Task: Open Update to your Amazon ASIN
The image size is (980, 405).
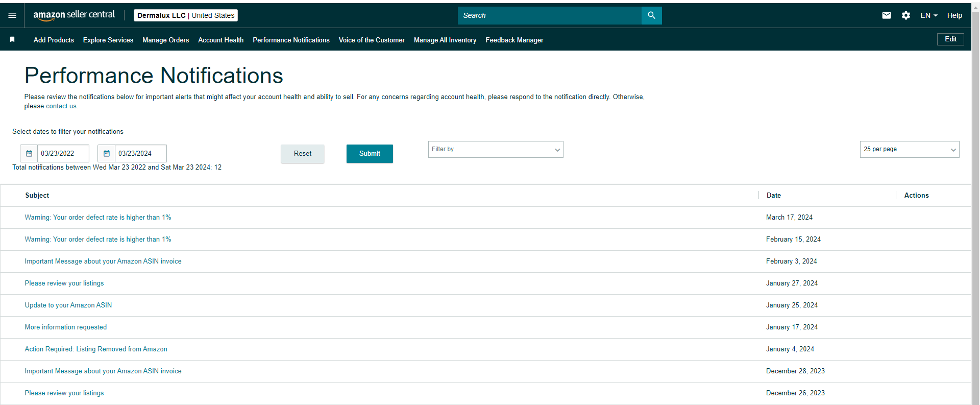Action: (x=68, y=305)
